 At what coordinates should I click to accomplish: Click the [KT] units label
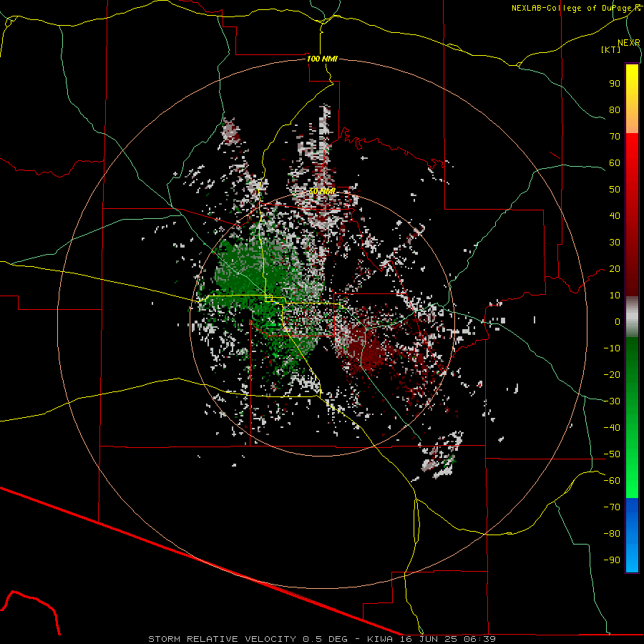pos(611,49)
